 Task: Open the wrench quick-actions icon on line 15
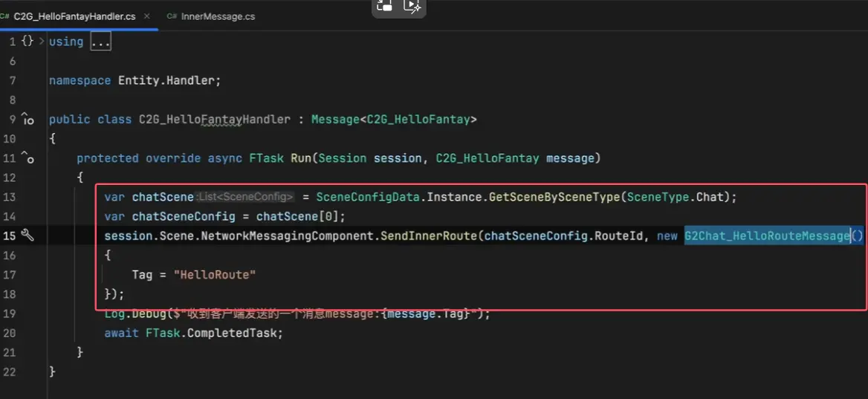pos(27,236)
